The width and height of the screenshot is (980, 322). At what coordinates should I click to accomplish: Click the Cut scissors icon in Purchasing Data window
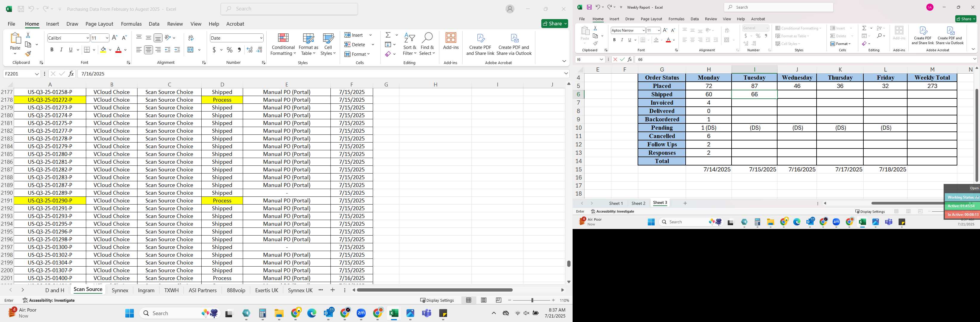[x=28, y=35]
